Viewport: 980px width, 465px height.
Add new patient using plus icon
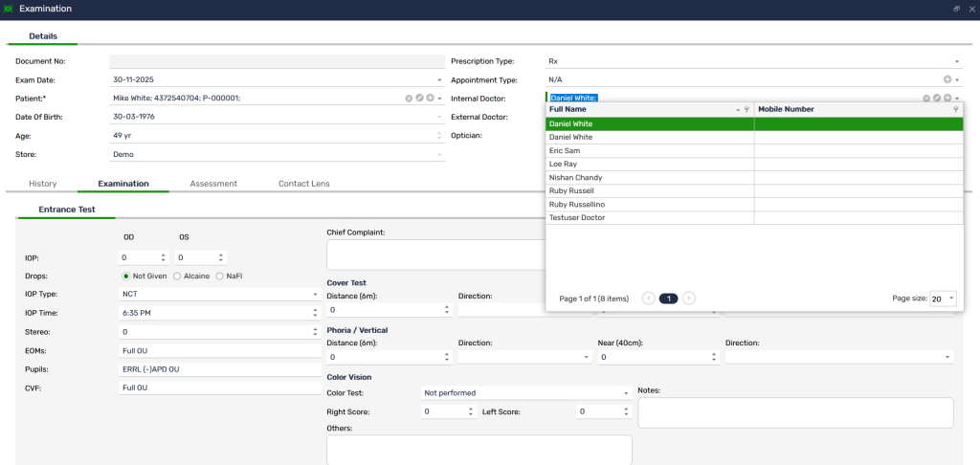click(430, 98)
